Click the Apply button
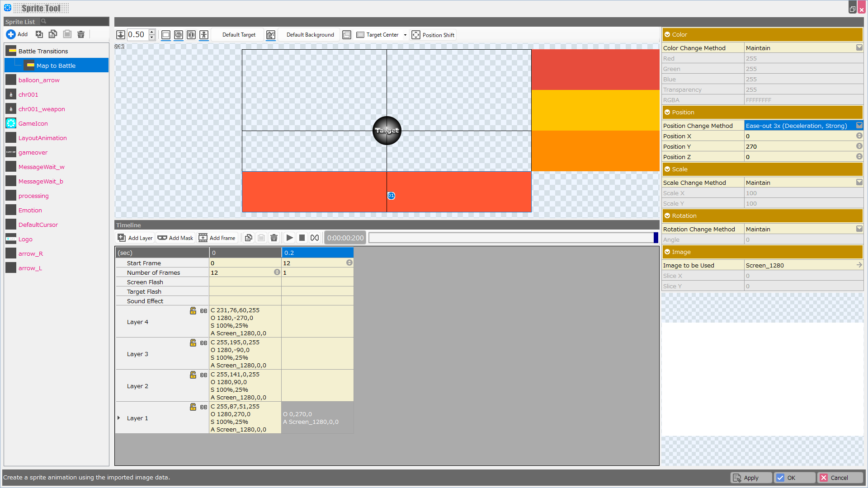The width and height of the screenshot is (868, 488). tap(751, 478)
